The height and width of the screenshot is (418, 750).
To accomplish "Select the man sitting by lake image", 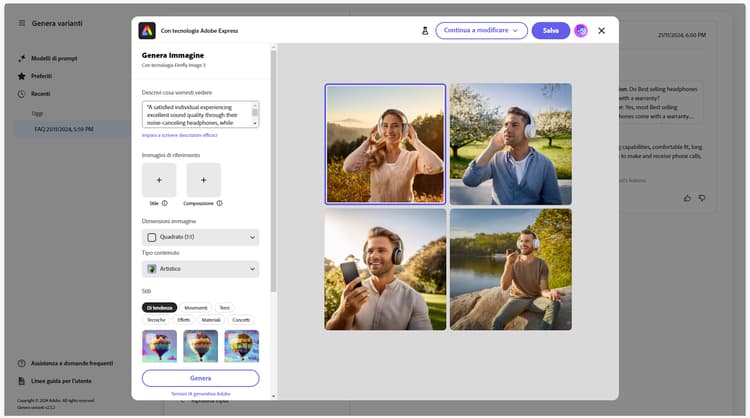I will [x=511, y=269].
